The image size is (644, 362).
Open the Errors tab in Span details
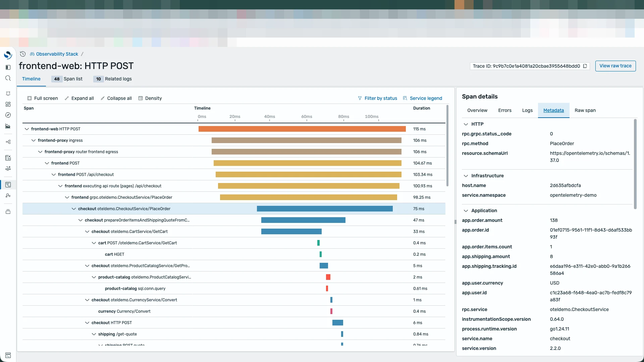(x=505, y=110)
